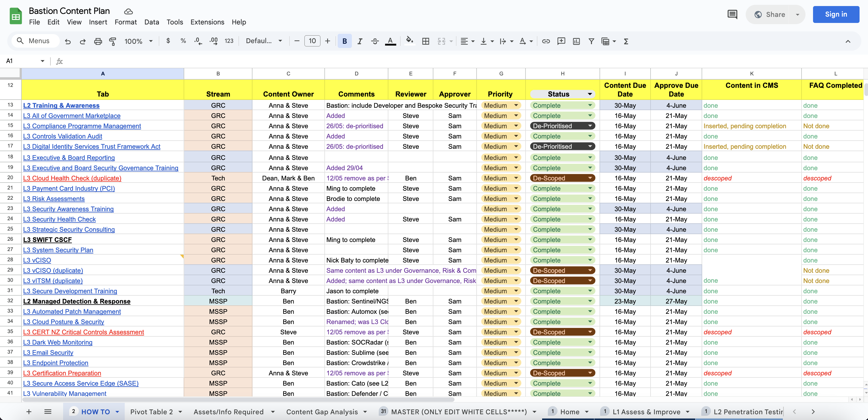
Task: Select the Paint format tool
Action: coord(113,41)
